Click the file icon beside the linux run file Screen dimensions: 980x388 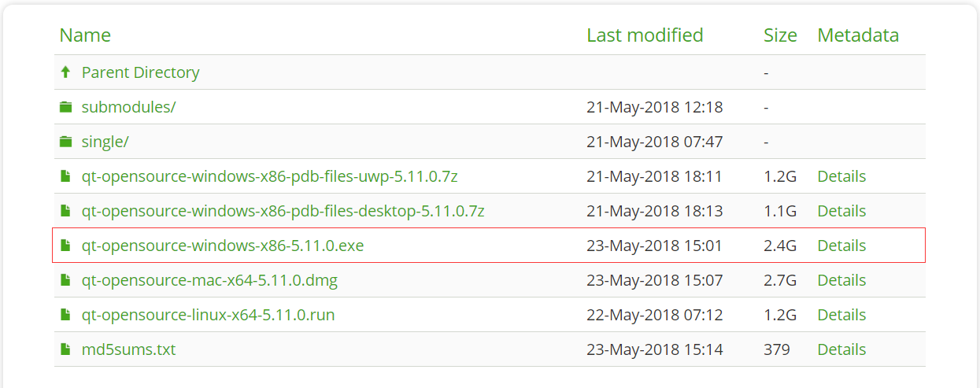65,315
